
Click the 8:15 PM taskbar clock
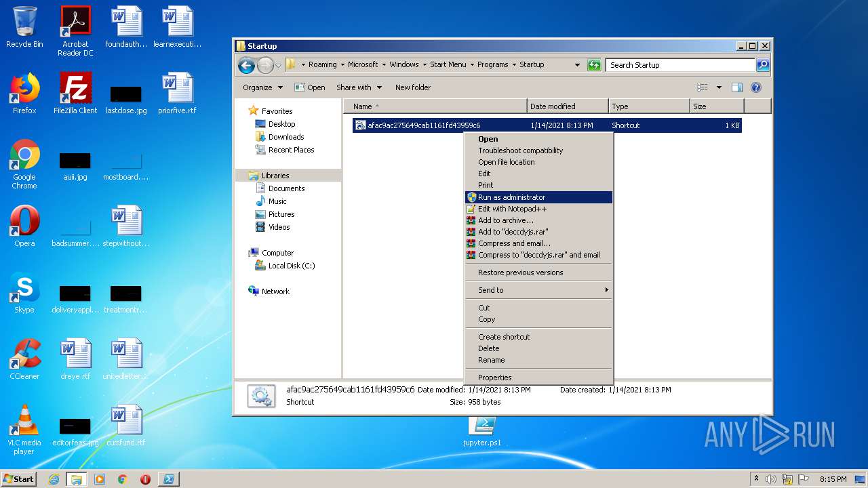click(833, 479)
